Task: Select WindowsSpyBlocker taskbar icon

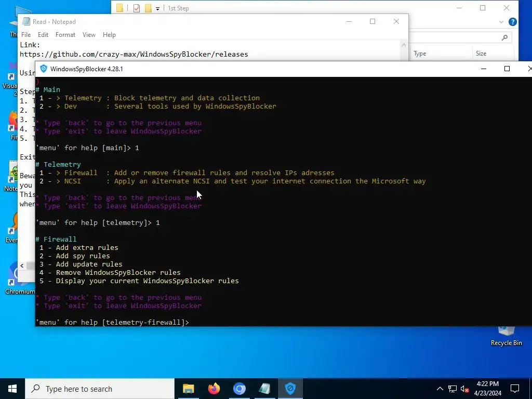Action: [x=290, y=389]
